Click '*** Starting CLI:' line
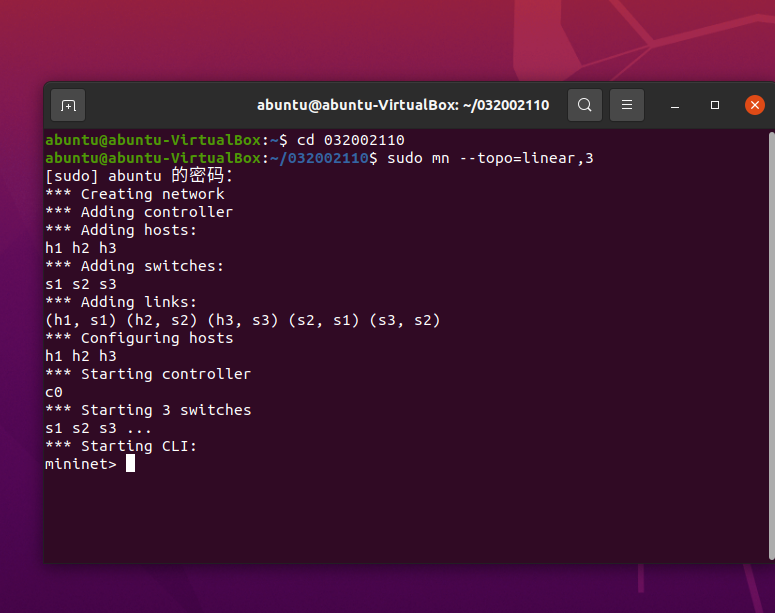The width and height of the screenshot is (775, 613). pos(121,446)
